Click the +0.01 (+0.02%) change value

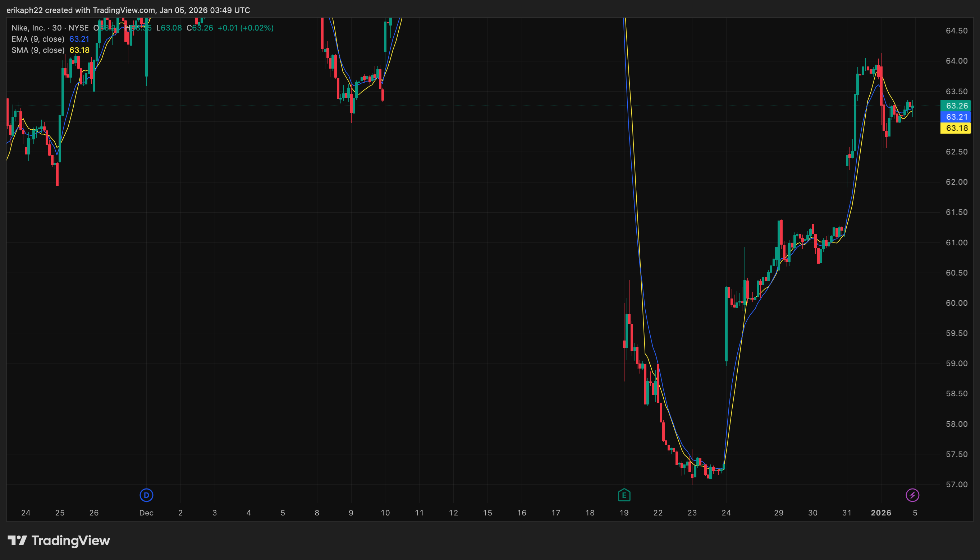click(246, 28)
